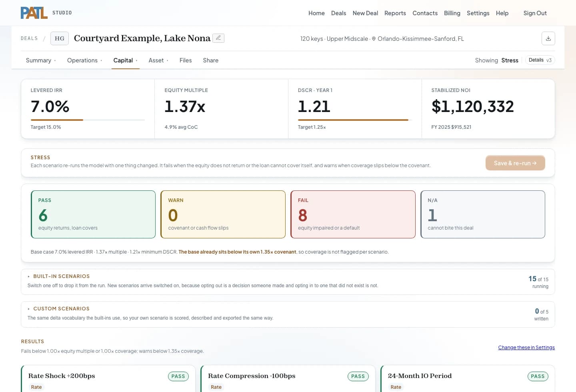Click Stress next to Showing

510,60
